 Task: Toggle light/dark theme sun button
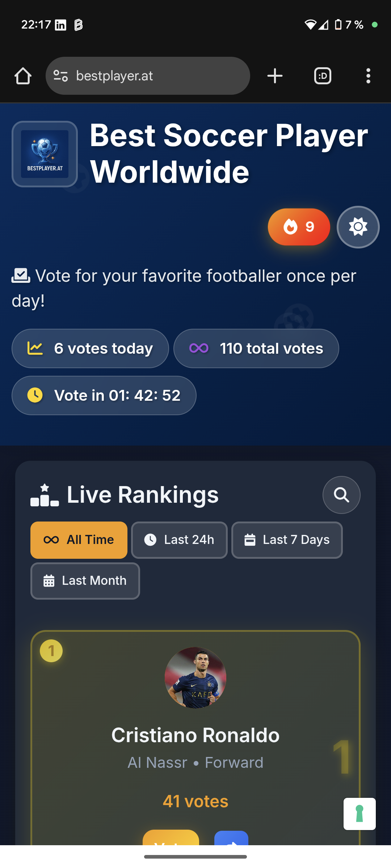[x=358, y=227]
